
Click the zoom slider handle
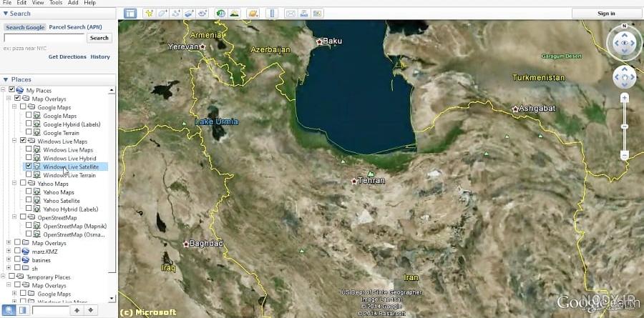624,127
